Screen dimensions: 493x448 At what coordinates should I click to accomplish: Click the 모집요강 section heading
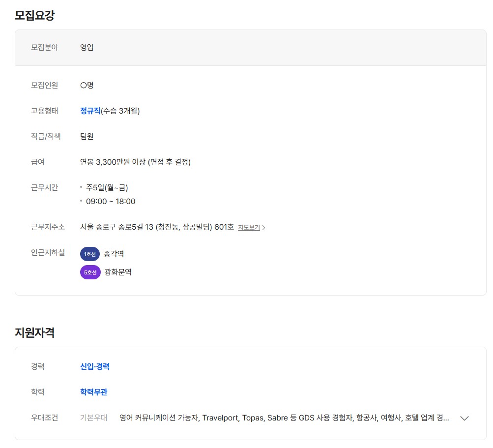(34, 15)
